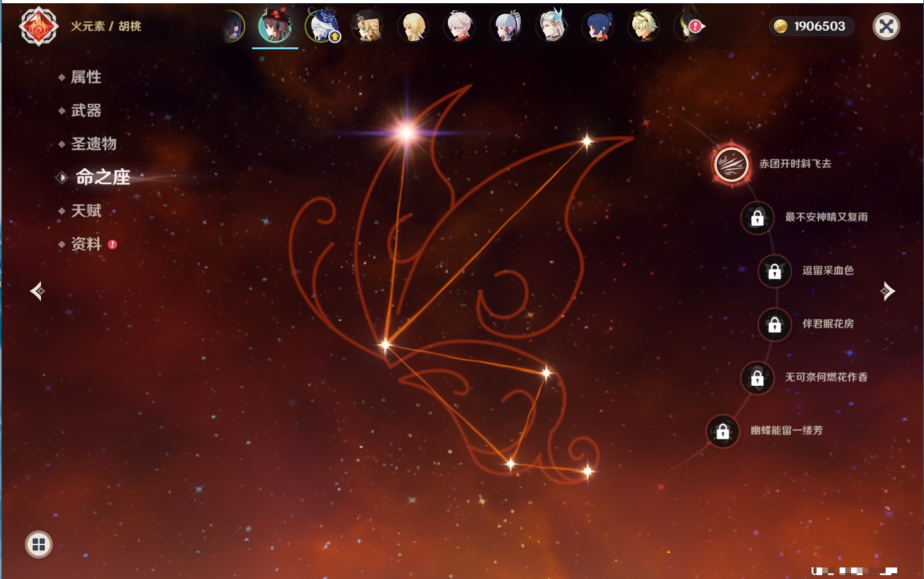Screen dimensions: 924x579
Task: Go to the 圣遗物 artifacts section
Action: [x=93, y=144]
